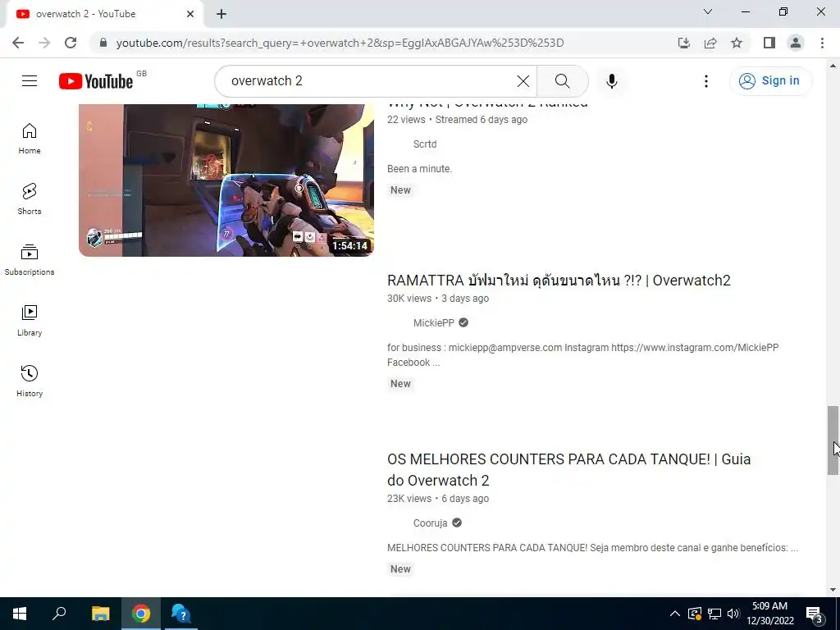The width and height of the screenshot is (840, 630).
Task: Click the padlock site info icon
Action: (x=103, y=43)
